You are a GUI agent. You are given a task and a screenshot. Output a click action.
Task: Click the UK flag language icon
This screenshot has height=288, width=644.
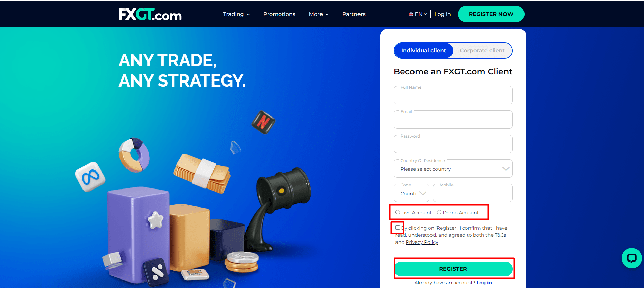click(x=411, y=14)
